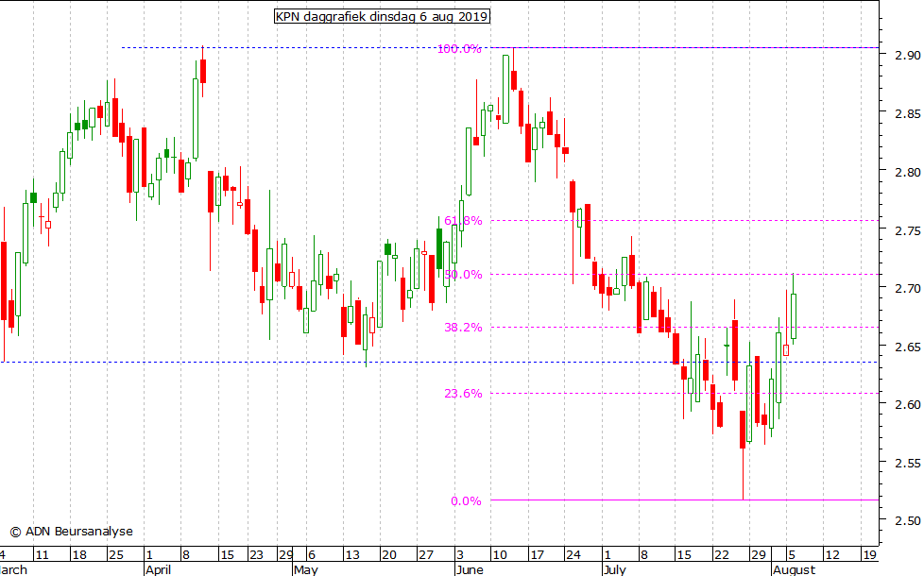Click date label 15 in April
Screen dimensions: 924x576
click(227, 555)
